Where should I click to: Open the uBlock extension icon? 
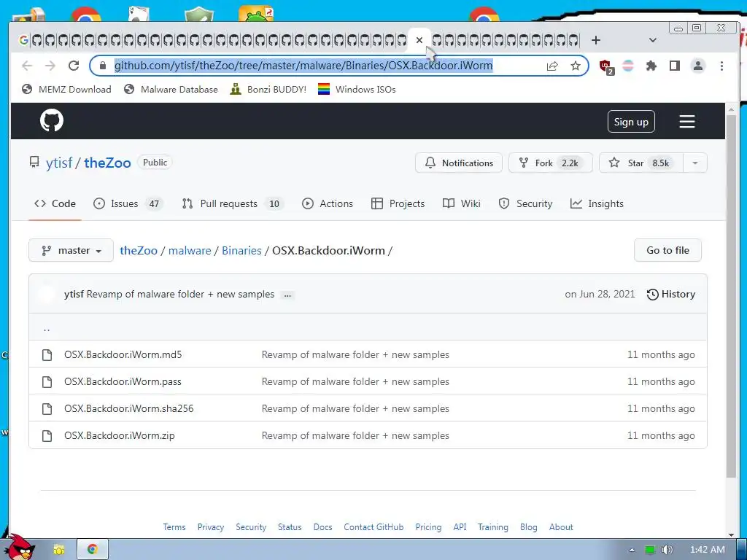[606, 66]
